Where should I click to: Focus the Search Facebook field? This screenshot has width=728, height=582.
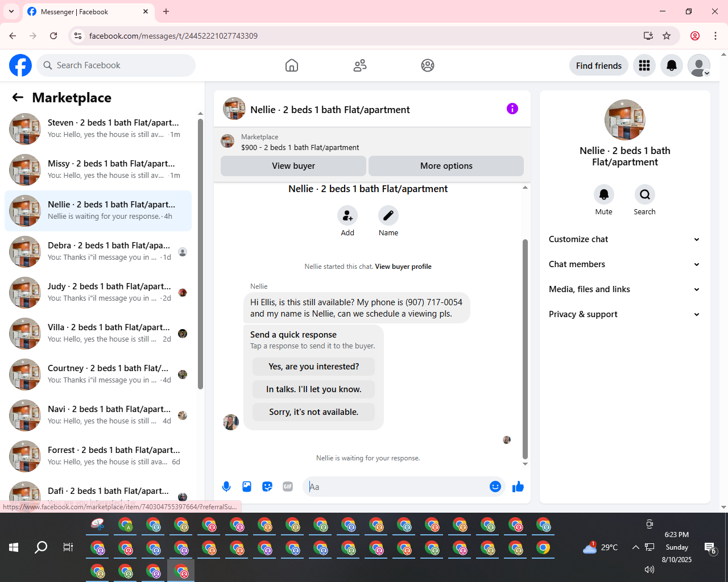116,65
